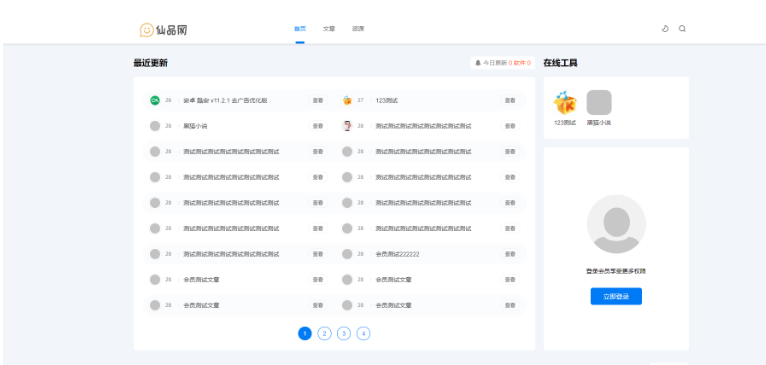766x365 pixels.
Task: Open search via the magnifier icon
Action: click(x=682, y=29)
